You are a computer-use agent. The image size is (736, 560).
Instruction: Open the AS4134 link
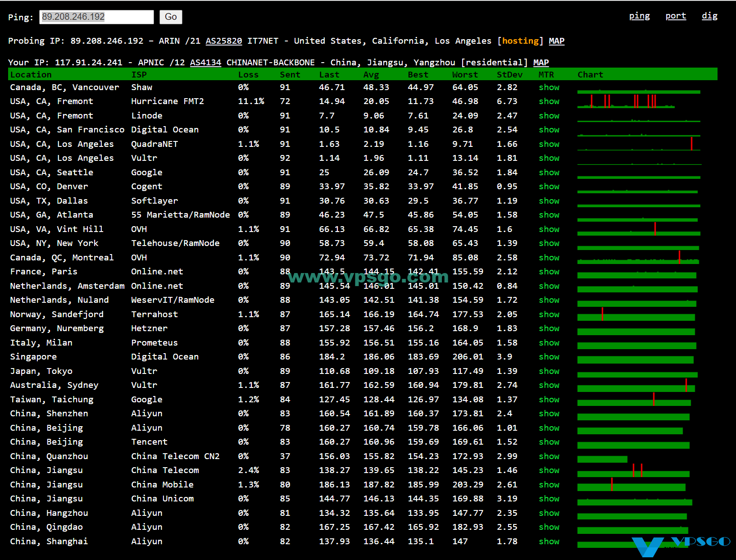(205, 63)
